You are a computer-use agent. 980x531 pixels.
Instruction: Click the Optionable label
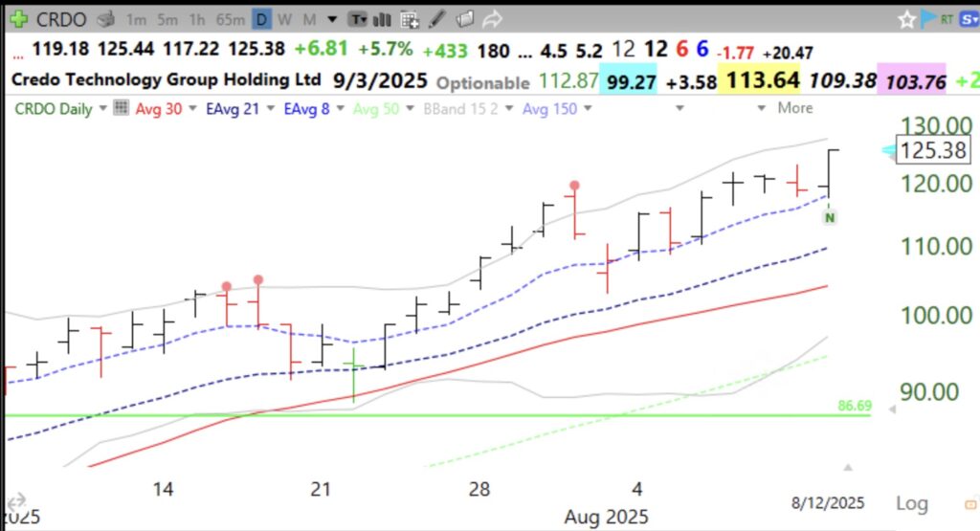pyautogui.click(x=483, y=83)
